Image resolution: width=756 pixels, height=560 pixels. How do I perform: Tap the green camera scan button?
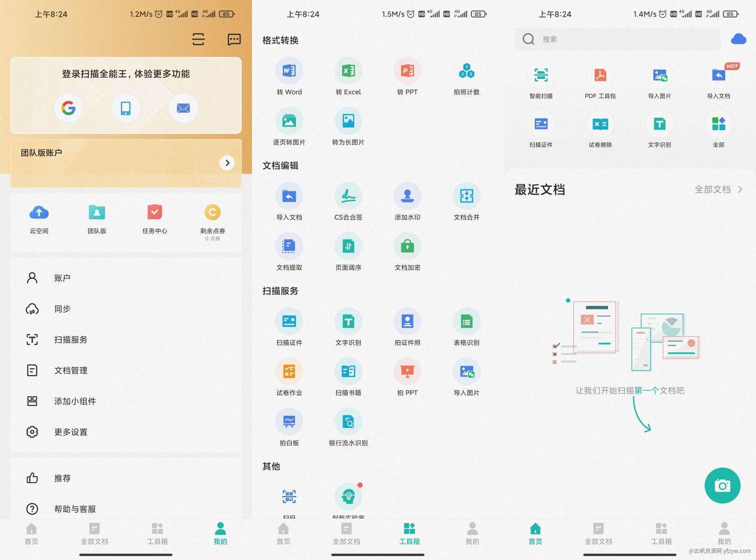coord(722,485)
